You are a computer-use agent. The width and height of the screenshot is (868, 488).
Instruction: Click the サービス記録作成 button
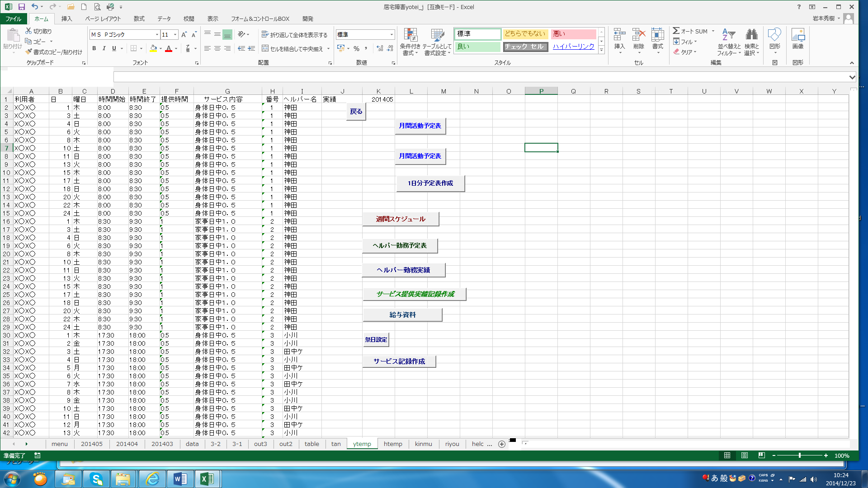point(399,361)
